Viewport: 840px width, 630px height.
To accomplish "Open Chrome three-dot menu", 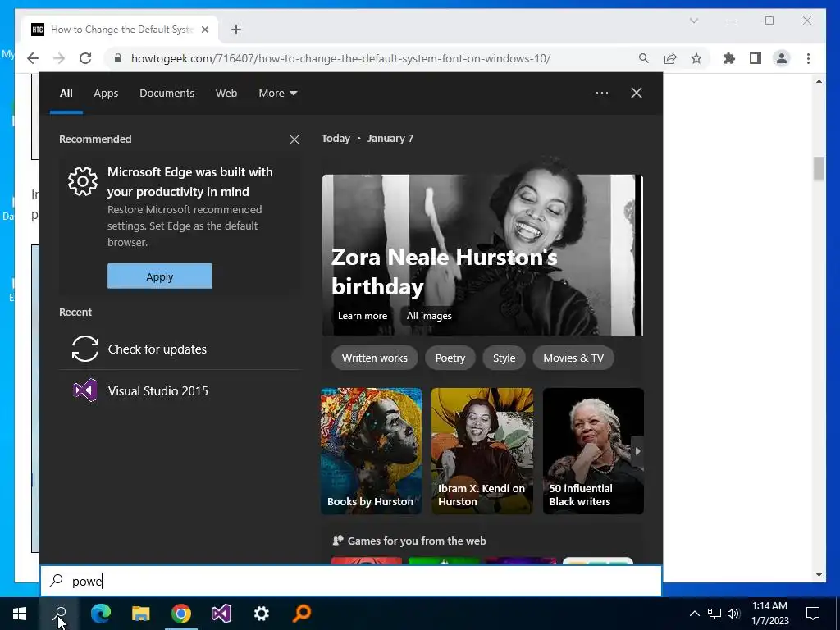I will pyautogui.click(x=808, y=58).
